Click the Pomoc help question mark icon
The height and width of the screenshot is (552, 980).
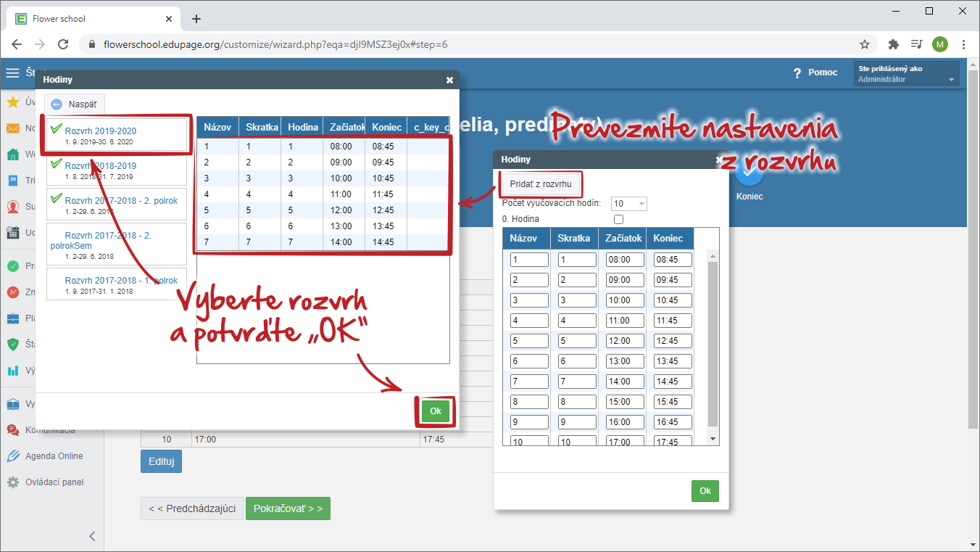(797, 73)
